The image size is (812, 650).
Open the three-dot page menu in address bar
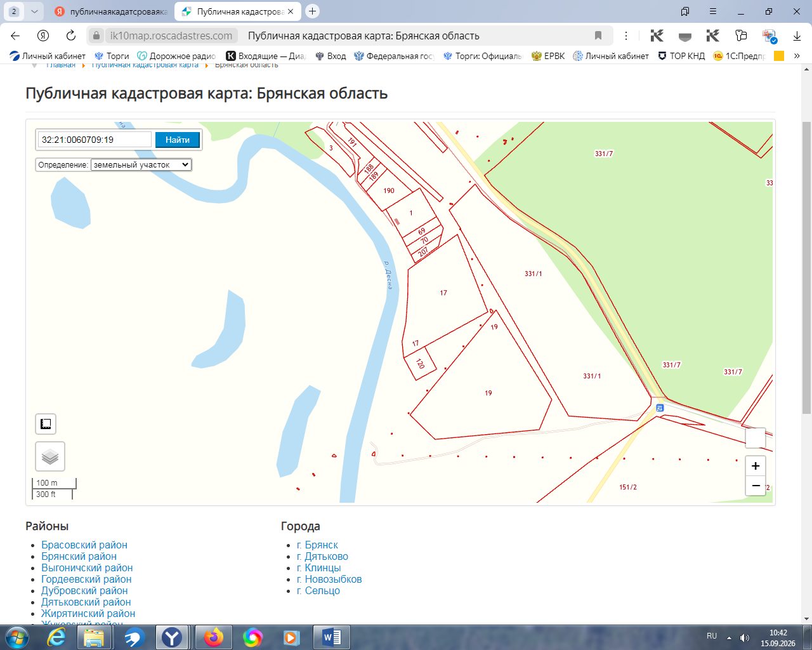(x=626, y=36)
